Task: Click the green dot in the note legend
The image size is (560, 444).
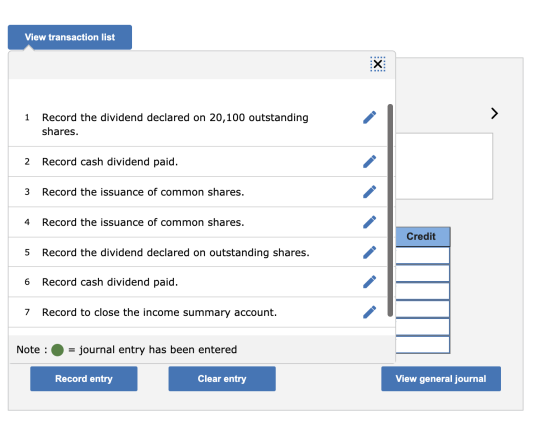Action: (x=58, y=350)
